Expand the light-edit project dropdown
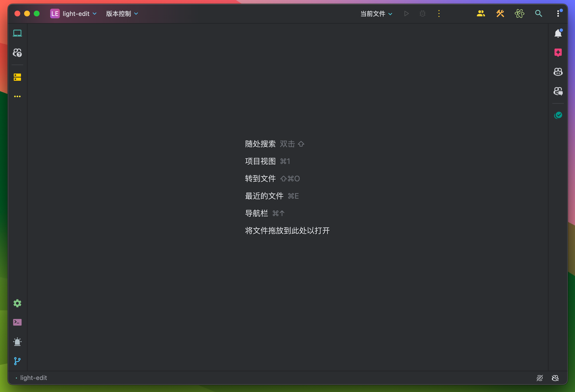The width and height of the screenshot is (575, 392). (x=79, y=14)
